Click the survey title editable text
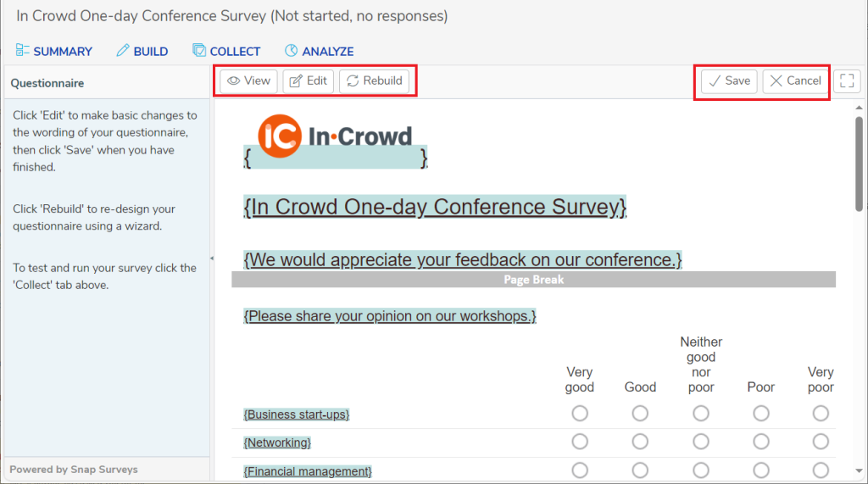 435,207
